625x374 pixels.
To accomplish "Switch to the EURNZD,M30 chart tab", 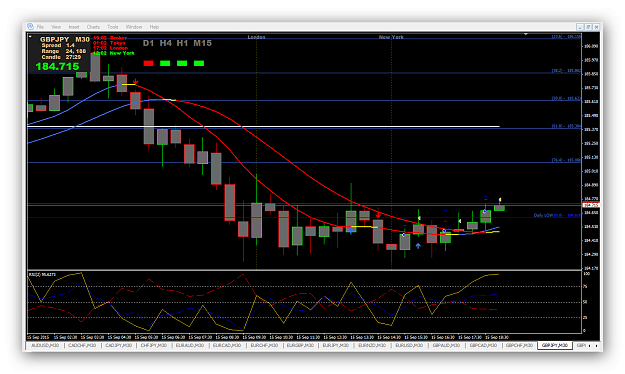I will 372,345.
